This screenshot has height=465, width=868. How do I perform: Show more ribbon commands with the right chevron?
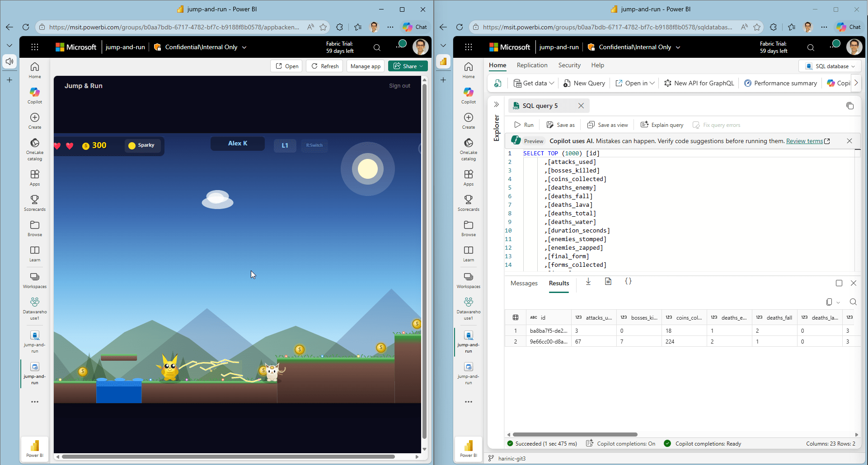856,83
